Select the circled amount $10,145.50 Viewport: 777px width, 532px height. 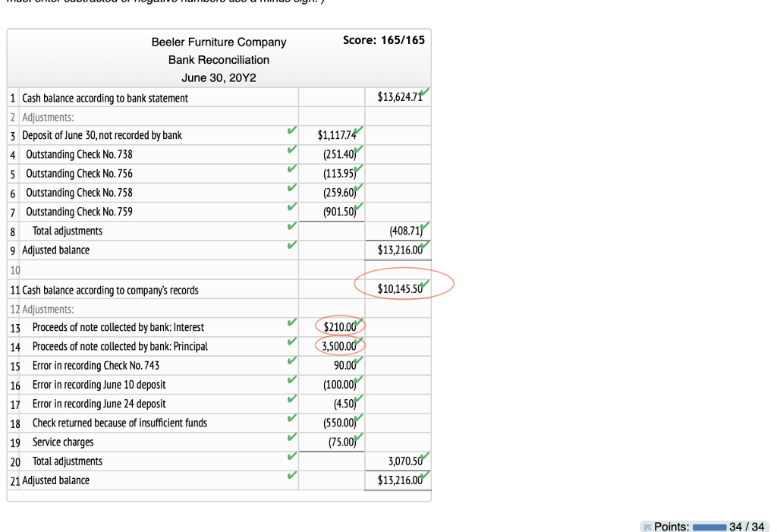pyautogui.click(x=398, y=288)
